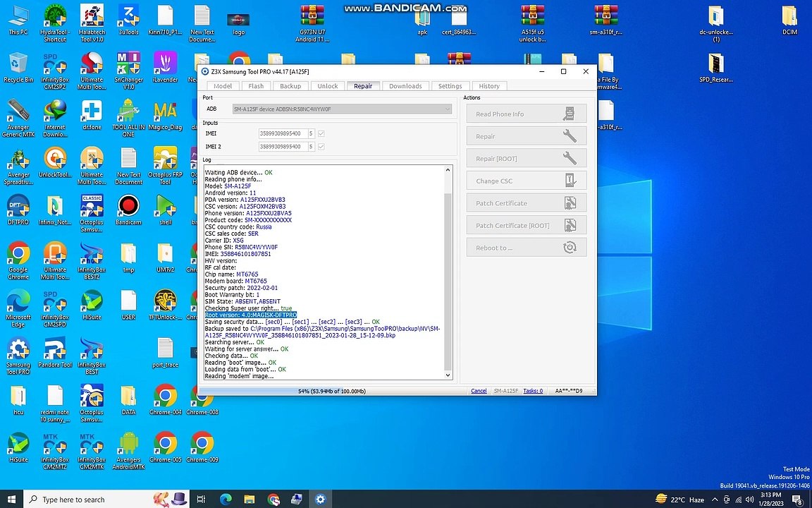Open the Microsoft Edge desktop shortcut
812x508 pixels.
coord(18,308)
